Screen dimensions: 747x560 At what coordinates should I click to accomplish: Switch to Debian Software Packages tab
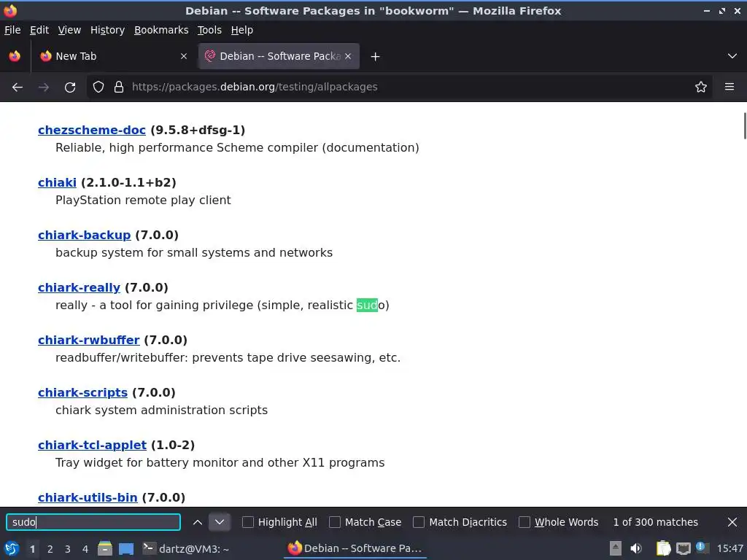point(279,56)
